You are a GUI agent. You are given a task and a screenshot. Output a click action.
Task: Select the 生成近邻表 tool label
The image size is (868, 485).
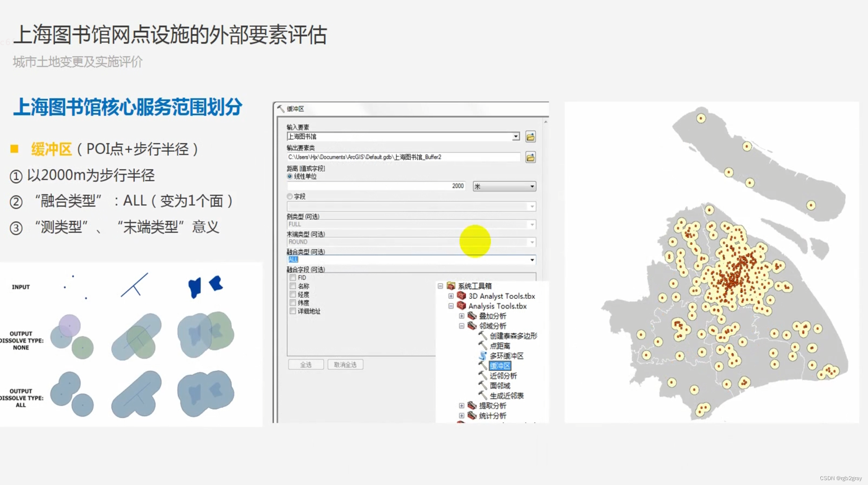click(x=506, y=395)
